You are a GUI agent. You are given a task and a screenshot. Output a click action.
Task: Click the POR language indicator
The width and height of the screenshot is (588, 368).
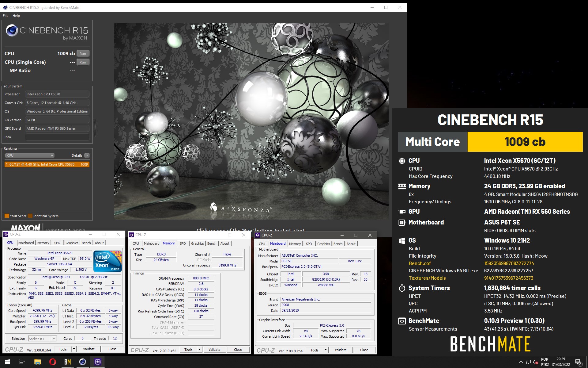(545, 359)
